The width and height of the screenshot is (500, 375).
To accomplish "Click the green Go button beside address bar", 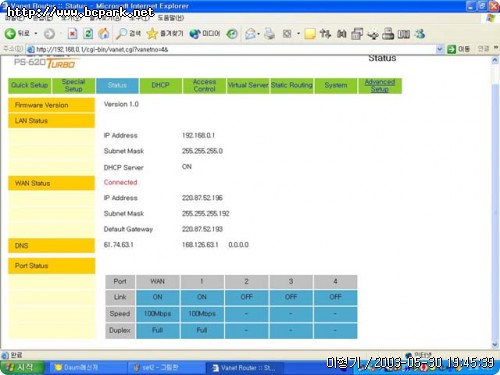I will 452,49.
